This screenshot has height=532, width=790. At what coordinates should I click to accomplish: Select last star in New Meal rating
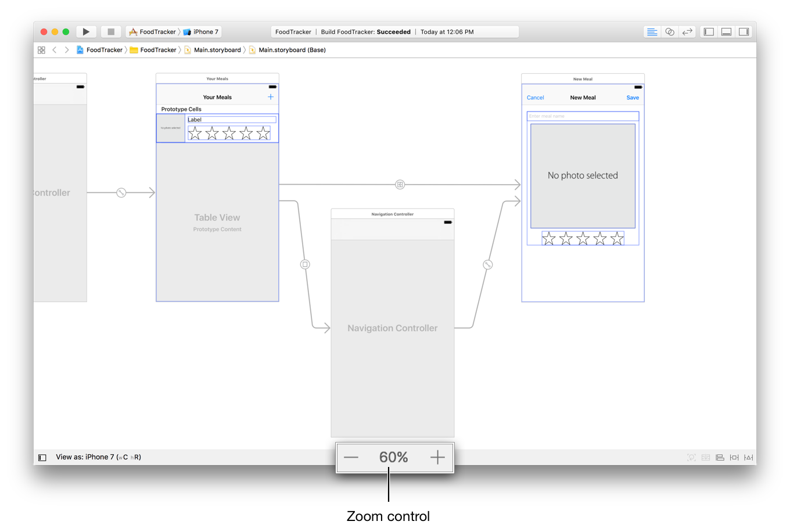click(617, 239)
